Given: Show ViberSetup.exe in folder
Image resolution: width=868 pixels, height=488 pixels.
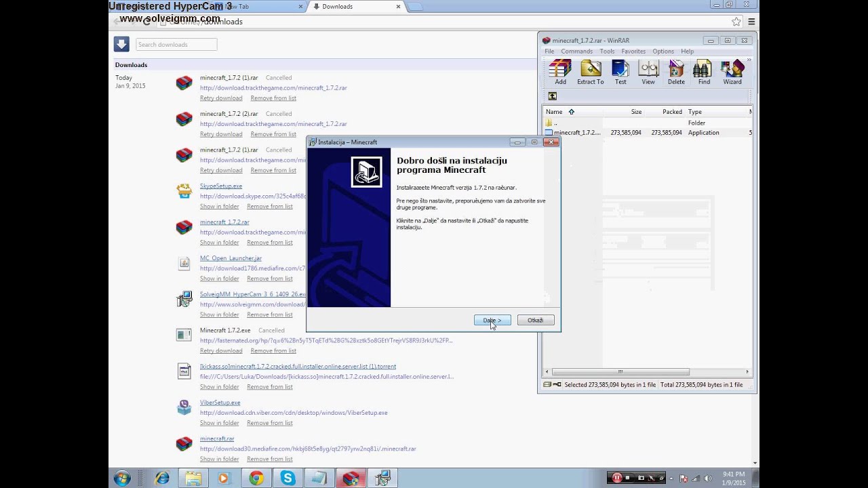Looking at the screenshot, I should click(x=220, y=422).
